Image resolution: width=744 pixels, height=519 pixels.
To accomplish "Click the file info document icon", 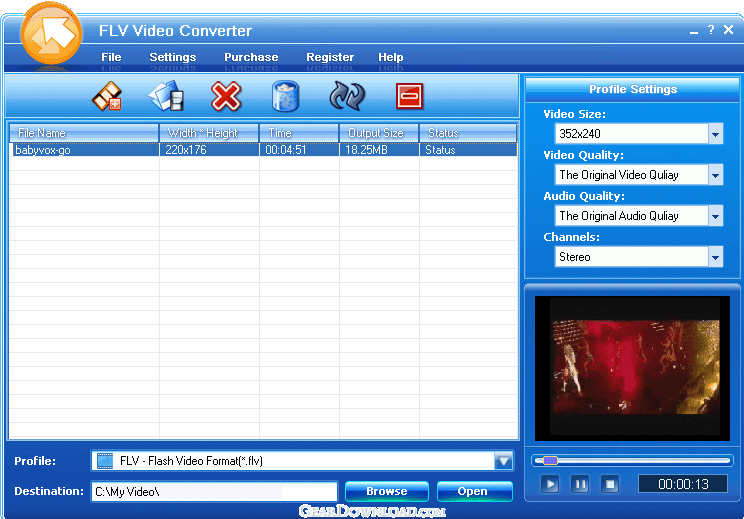I will click(166, 96).
